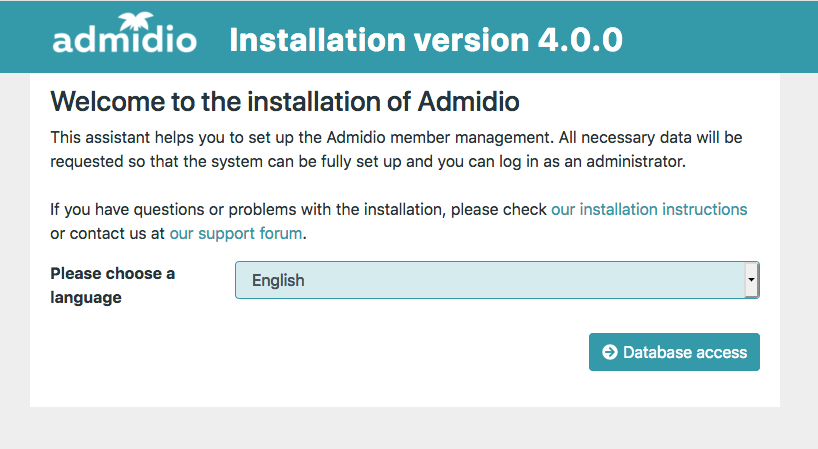Open the "our installation instructions" link
The width and height of the screenshot is (818, 449).
649,210
